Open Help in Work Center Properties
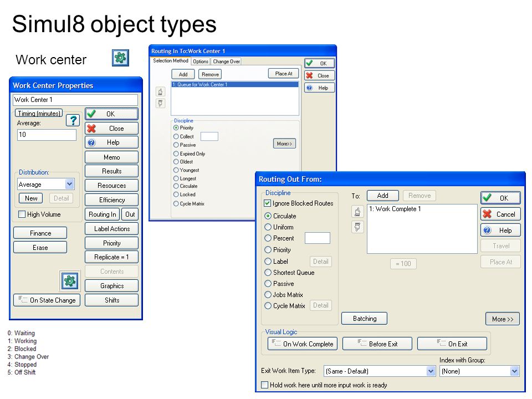The image size is (532, 399). click(x=111, y=142)
